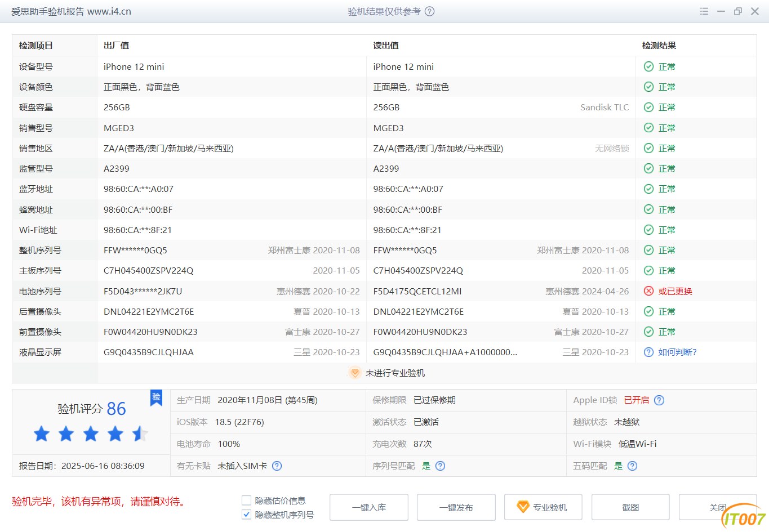This screenshot has height=532, width=769.
Task: Click green check icon in 销售地区 row
Action: point(648,148)
